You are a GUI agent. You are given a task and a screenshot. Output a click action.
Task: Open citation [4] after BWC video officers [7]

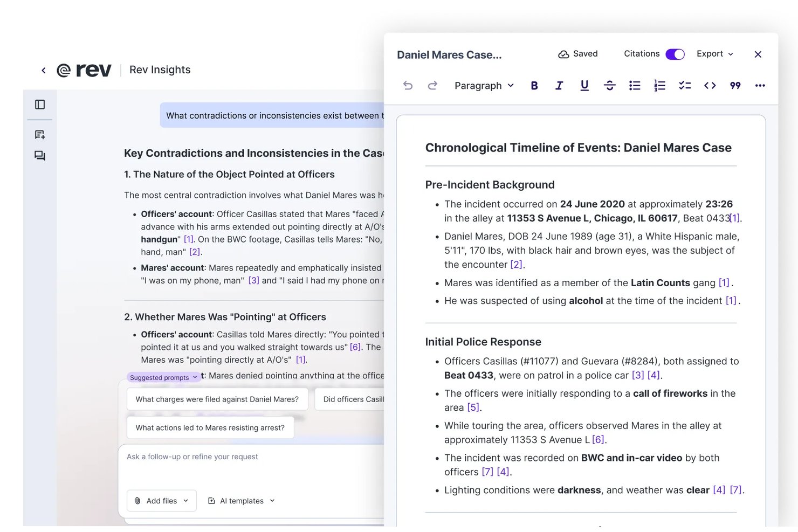503,472
